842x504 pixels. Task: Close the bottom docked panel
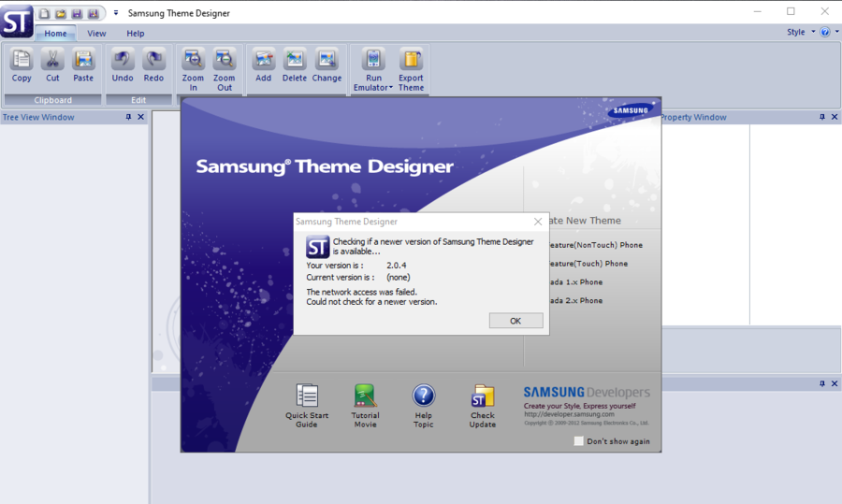(835, 383)
